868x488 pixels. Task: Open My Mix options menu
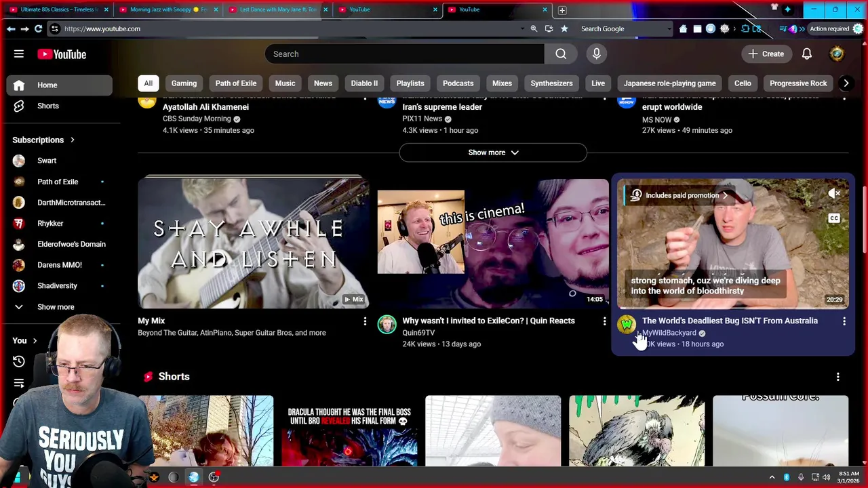click(x=365, y=321)
